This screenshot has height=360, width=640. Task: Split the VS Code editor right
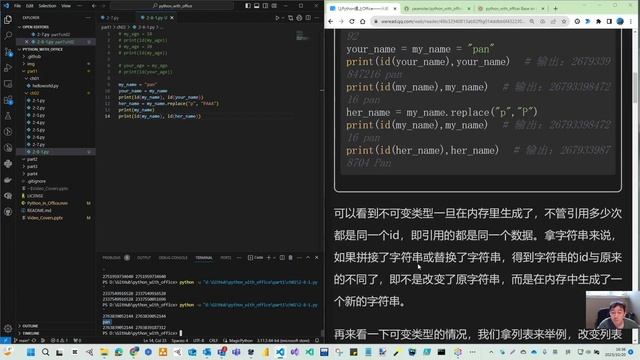(308, 18)
